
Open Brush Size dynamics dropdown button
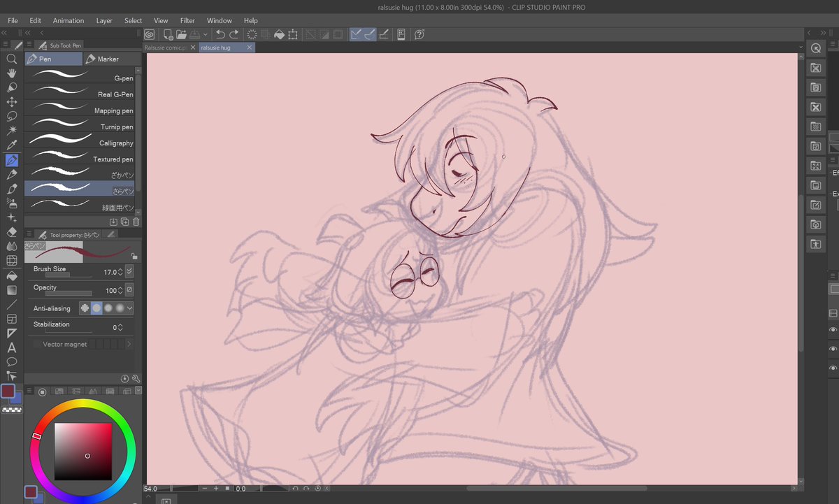pyautogui.click(x=129, y=271)
